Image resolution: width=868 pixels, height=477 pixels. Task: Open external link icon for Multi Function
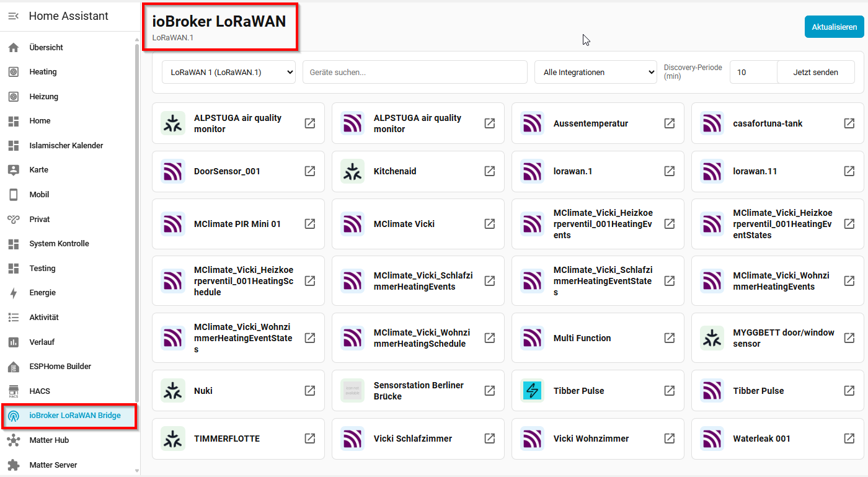click(670, 338)
